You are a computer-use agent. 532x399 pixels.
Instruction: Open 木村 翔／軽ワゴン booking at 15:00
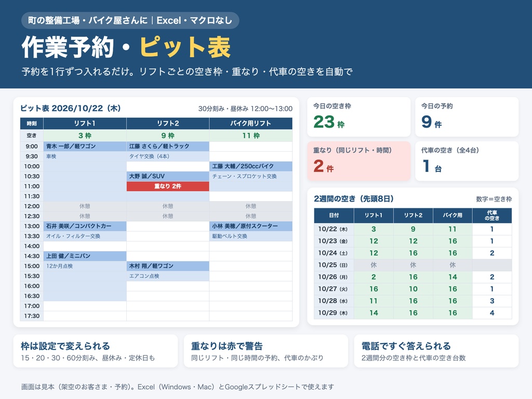[168, 266]
